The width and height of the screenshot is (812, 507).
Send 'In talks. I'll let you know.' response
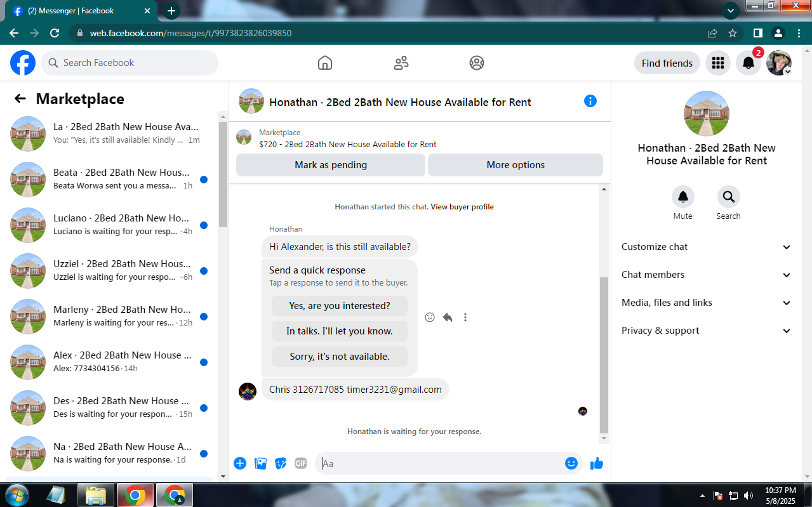pos(340,331)
